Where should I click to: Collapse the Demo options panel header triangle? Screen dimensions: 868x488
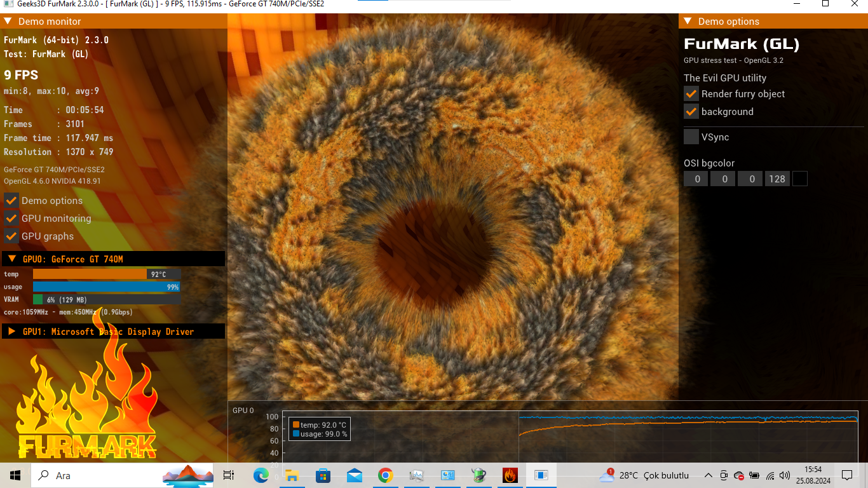688,21
